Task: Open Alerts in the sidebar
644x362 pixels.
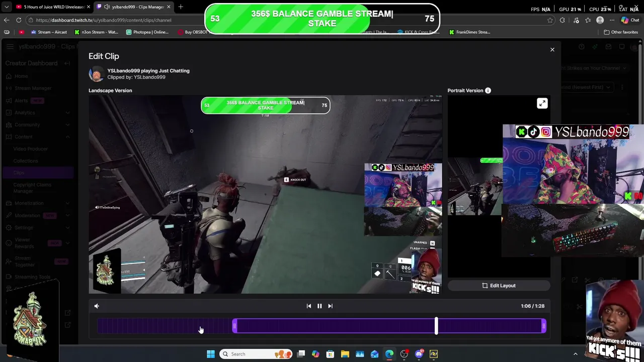Action: (x=21, y=101)
